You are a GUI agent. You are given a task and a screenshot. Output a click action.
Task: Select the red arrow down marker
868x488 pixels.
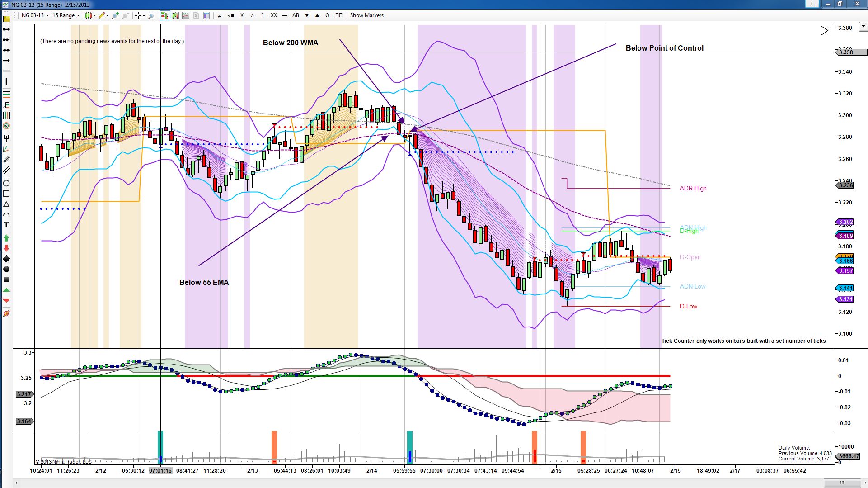[x=6, y=248]
